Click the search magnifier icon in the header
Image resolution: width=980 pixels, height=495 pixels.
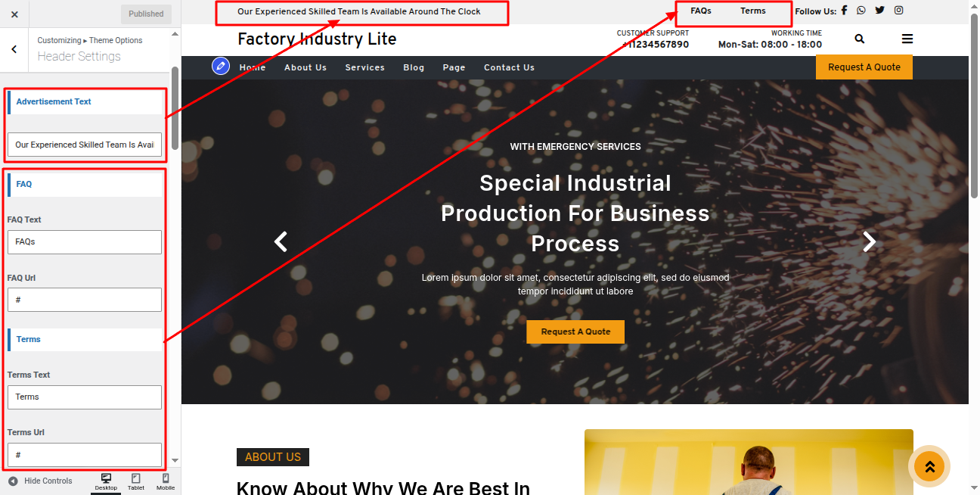point(860,39)
